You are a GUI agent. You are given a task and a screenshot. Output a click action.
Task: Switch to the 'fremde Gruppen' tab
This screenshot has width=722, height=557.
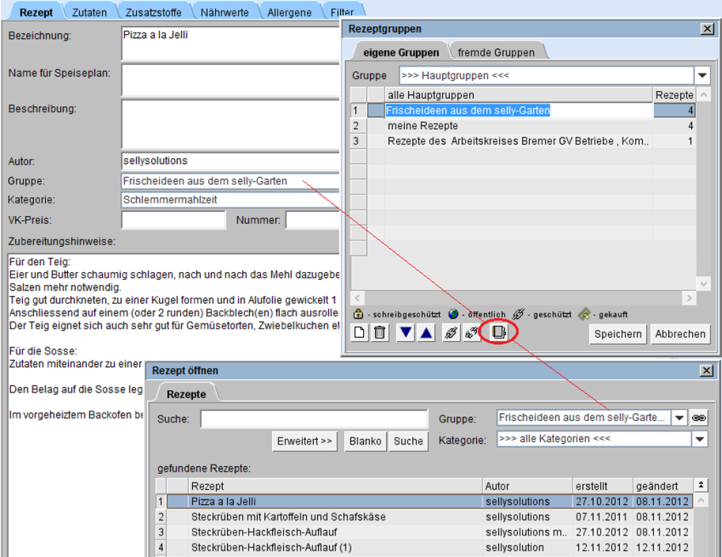pos(496,52)
